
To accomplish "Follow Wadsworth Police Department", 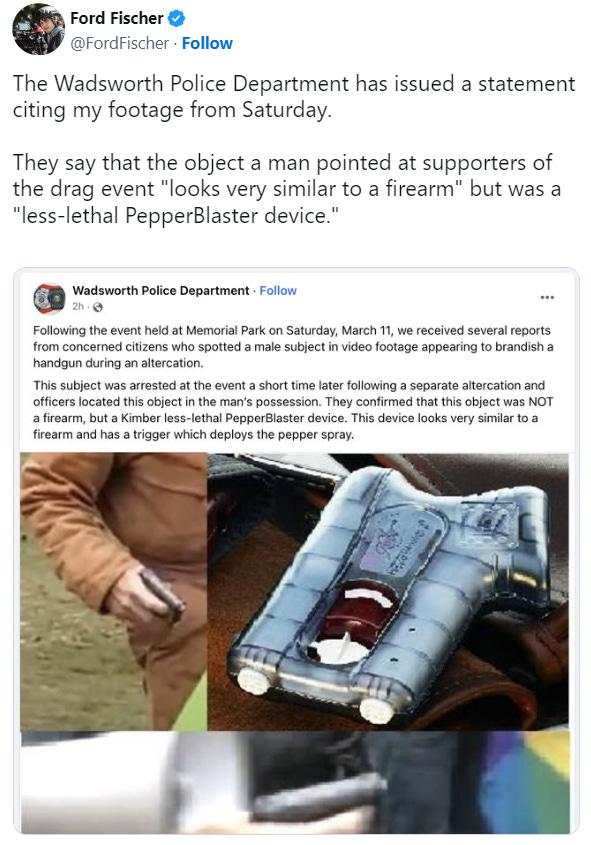I will pyautogui.click(x=278, y=290).
